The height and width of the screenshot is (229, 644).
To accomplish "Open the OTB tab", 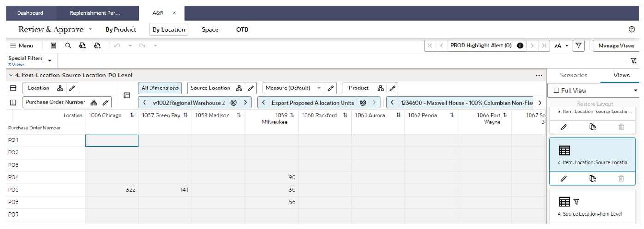I will [x=242, y=29].
